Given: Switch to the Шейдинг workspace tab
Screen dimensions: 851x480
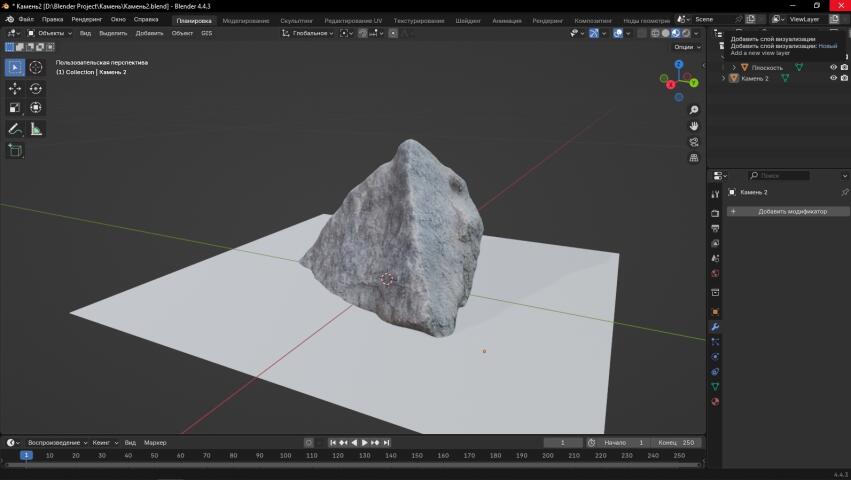Looking at the screenshot, I should 468,21.
